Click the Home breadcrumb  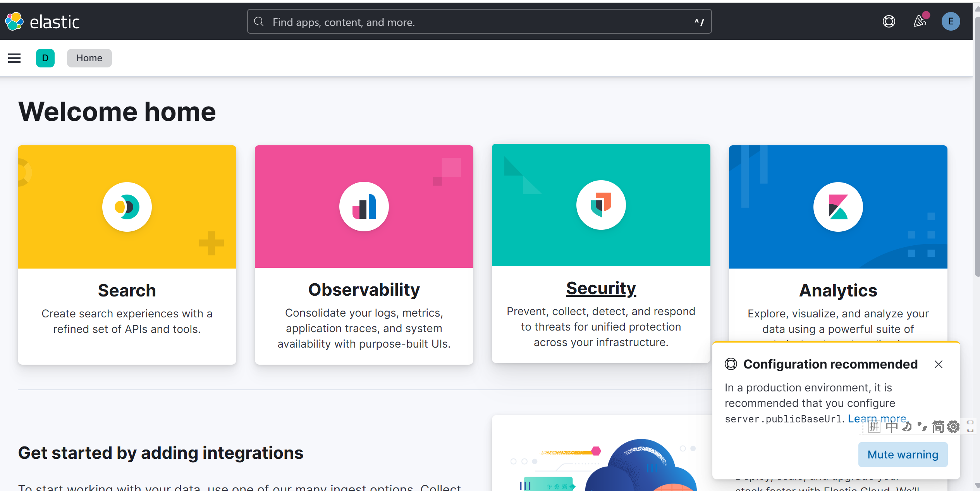[x=89, y=58]
